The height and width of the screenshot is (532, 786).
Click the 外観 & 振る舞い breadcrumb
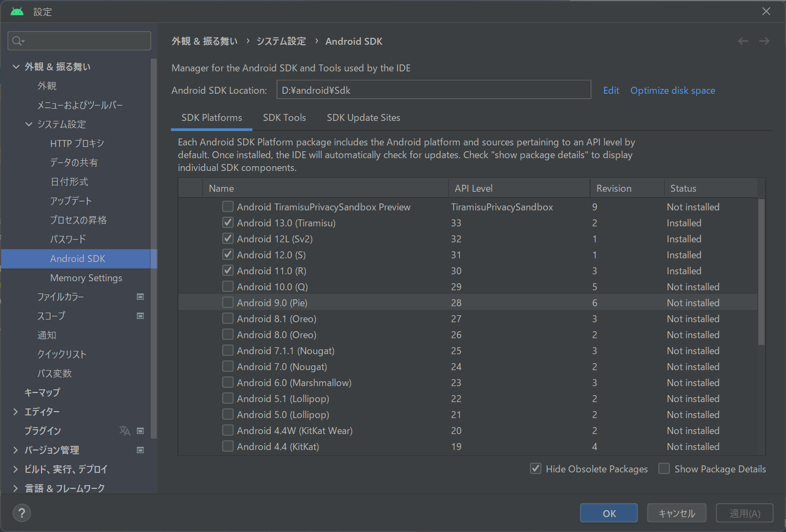tap(204, 41)
